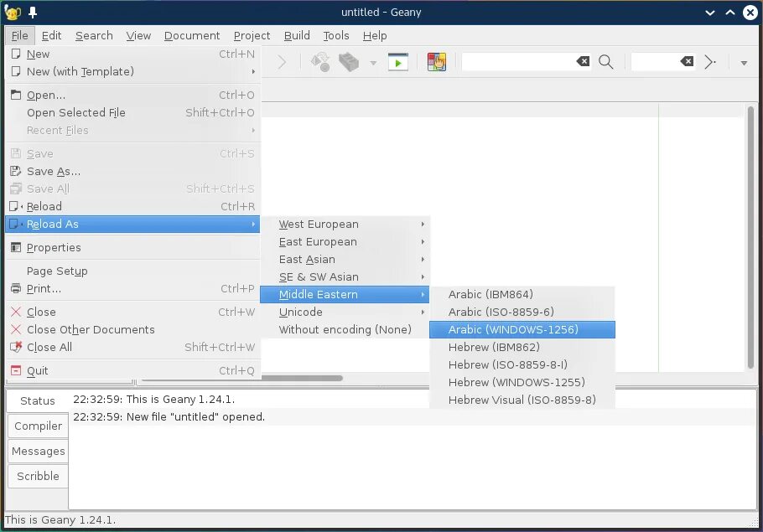This screenshot has width=763, height=532.
Task: Open the Tools menu
Action: click(335, 35)
